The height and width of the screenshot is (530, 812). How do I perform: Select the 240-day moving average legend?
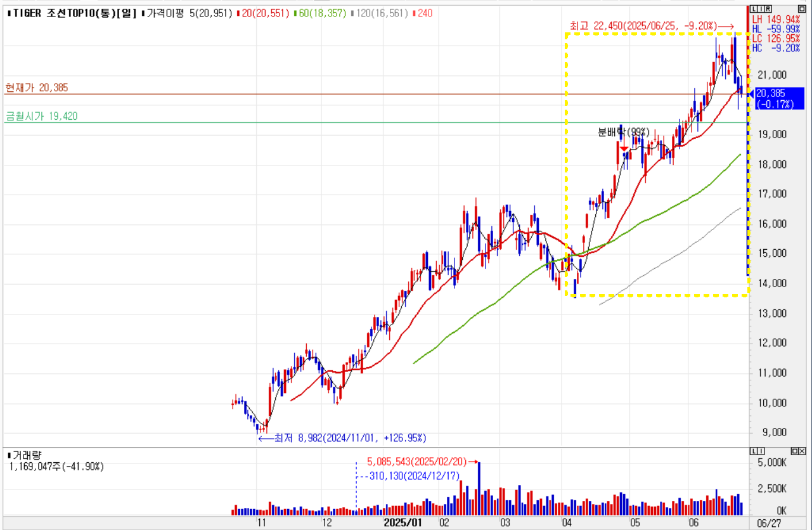coord(423,13)
